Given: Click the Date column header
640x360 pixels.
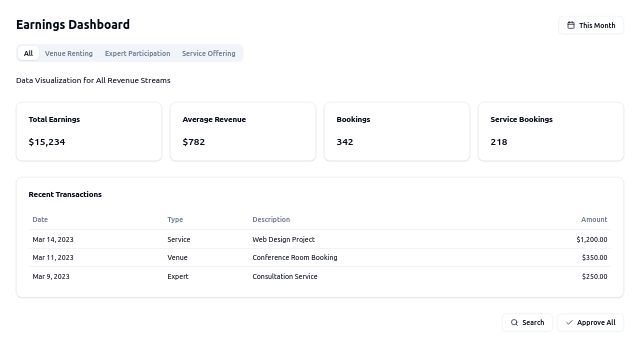Looking at the screenshot, I should pos(40,220).
